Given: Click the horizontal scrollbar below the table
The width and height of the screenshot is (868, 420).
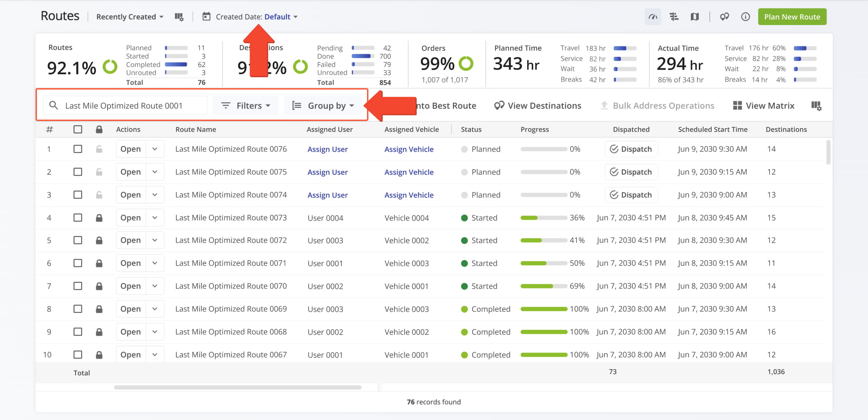Looking at the screenshot, I should pos(238,387).
